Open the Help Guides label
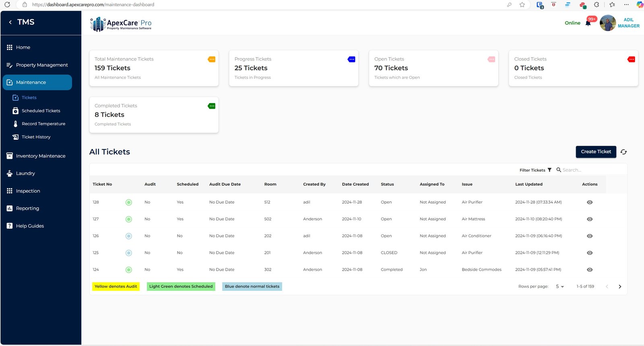The width and height of the screenshot is (644, 346). click(30, 226)
